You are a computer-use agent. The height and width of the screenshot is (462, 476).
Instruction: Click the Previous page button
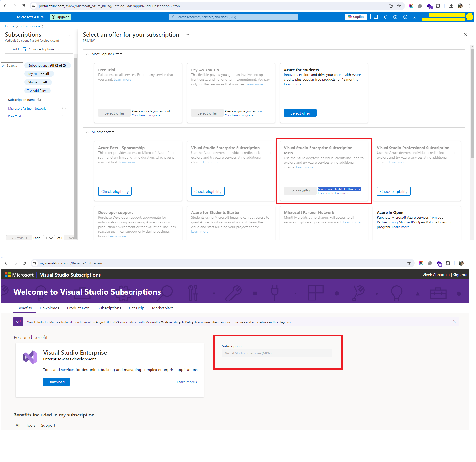tap(19, 238)
